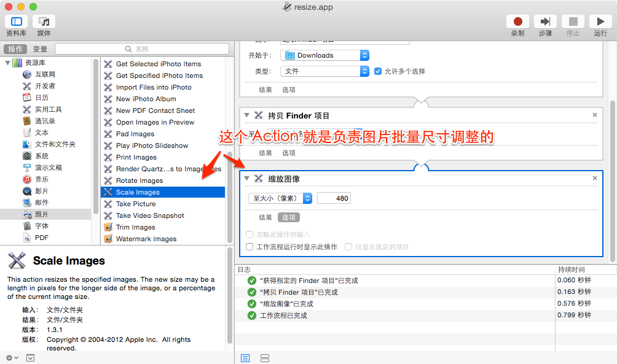
Task: Switch to the 操作 actions tab
Action: pyautogui.click(x=15, y=48)
